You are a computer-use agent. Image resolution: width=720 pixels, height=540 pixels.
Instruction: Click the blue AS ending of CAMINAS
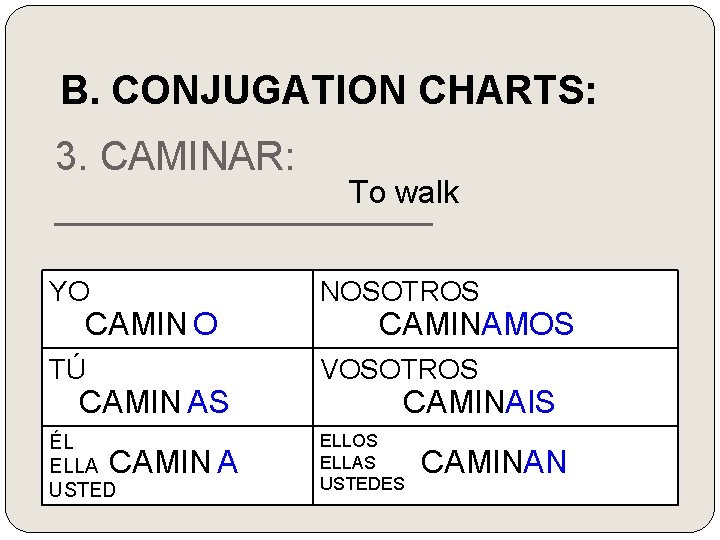point(208,402)
